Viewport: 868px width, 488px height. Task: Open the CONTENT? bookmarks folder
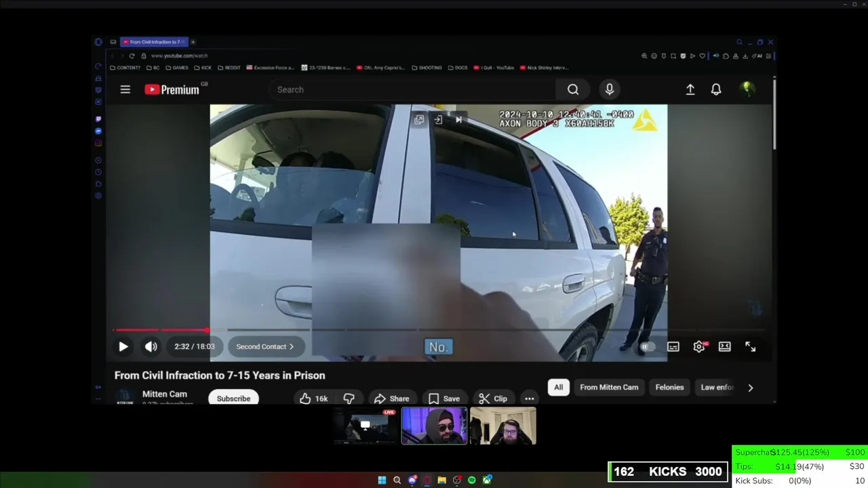click(x=125, y=68)
